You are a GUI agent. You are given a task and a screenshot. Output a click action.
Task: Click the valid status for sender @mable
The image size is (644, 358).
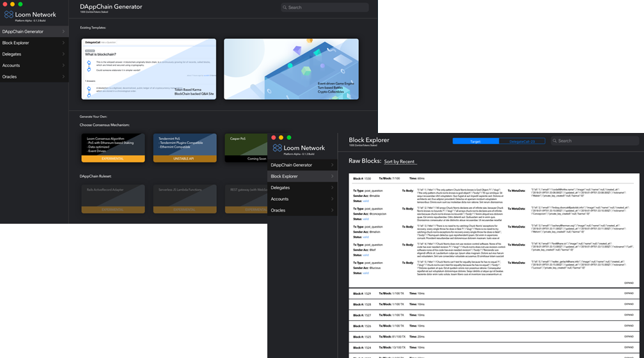tap(366, 201)
